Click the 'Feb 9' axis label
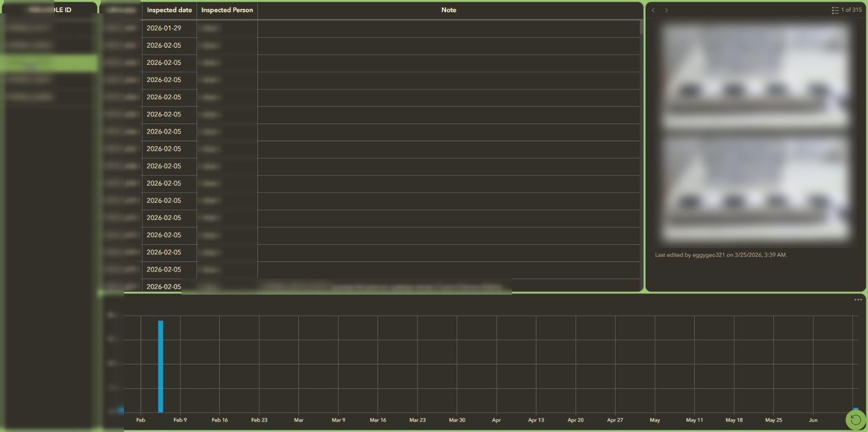 point(180,420)
